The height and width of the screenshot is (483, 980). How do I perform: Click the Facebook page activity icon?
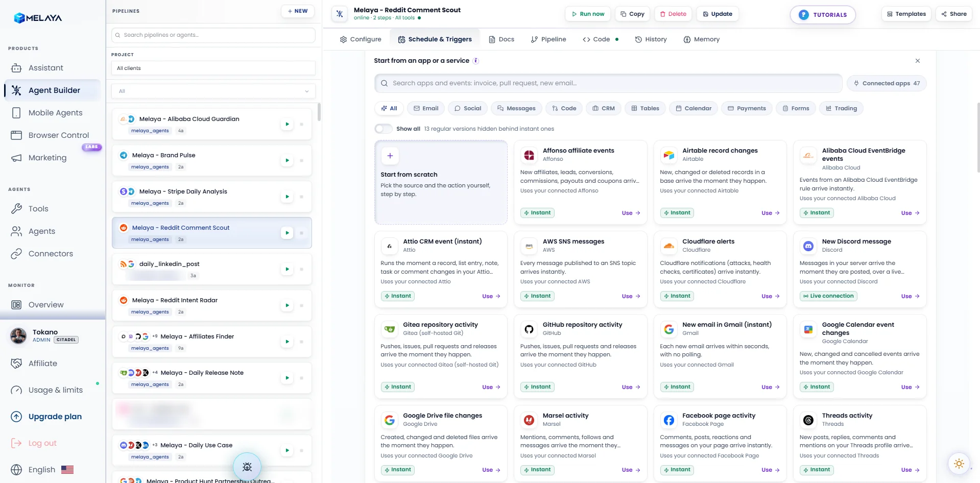(668, 420)
